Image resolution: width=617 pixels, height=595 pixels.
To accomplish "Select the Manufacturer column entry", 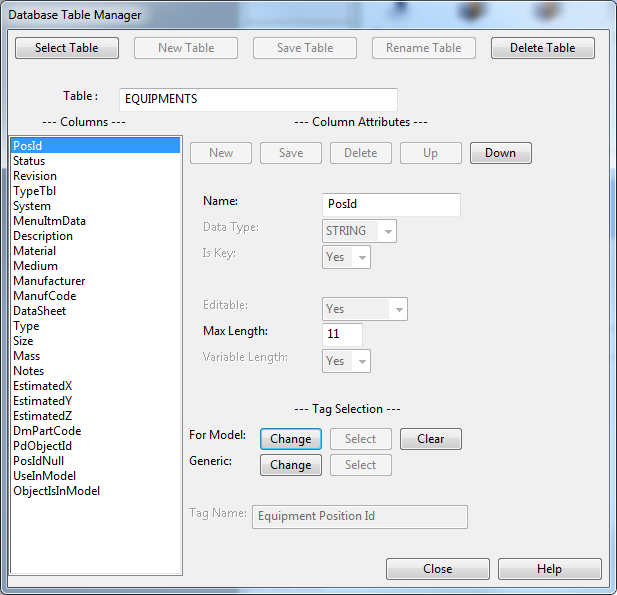I will (49, 281).
